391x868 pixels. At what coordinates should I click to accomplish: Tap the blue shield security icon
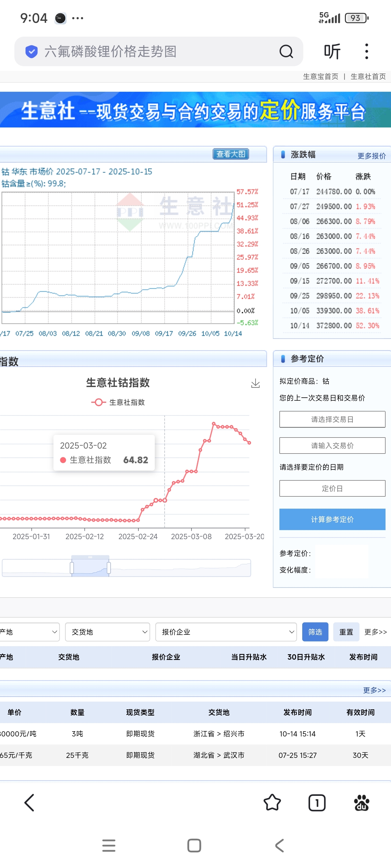[x=31, y=52]
